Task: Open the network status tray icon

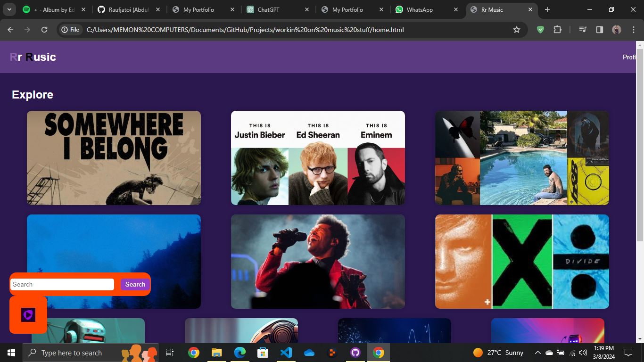Action: click(x=572, y=353)
